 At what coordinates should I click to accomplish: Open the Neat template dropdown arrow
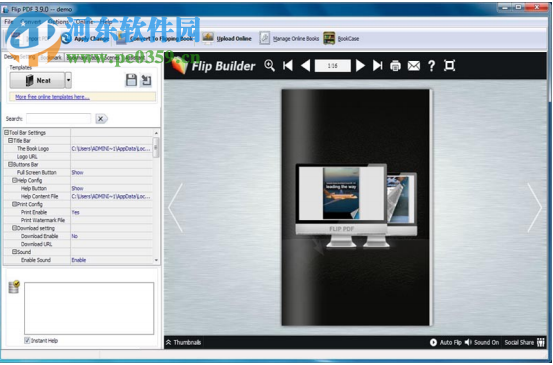[68, 80]
